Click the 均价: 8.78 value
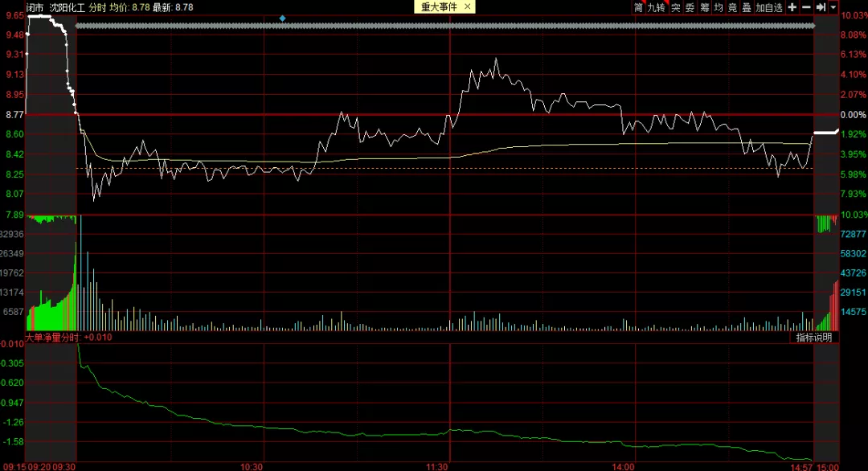Screen dimensions: 868x471 tap(129, 7)
